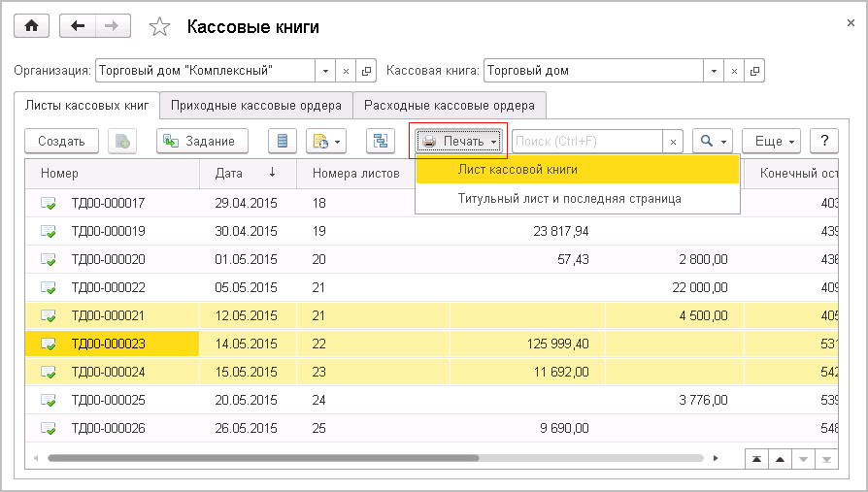Click the Создать button
The image size is (868, 492).
point(61,141)
